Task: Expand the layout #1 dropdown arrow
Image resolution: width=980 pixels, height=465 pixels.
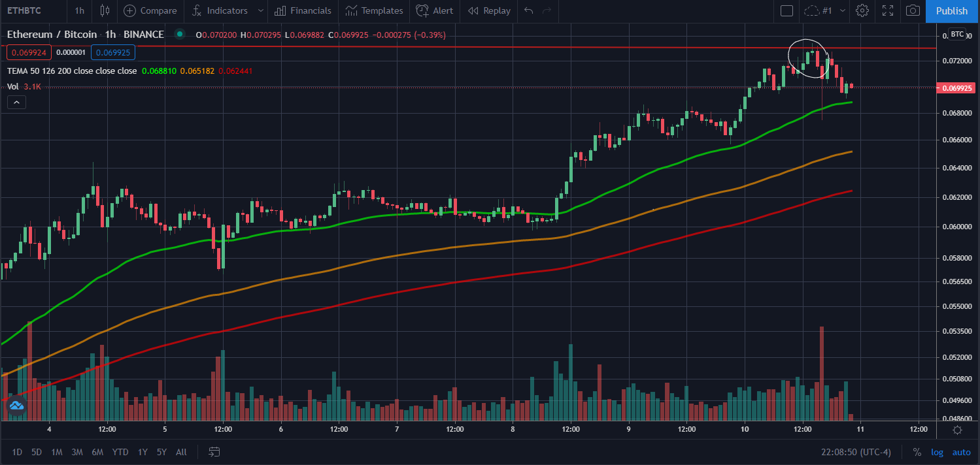Action: 843,10
